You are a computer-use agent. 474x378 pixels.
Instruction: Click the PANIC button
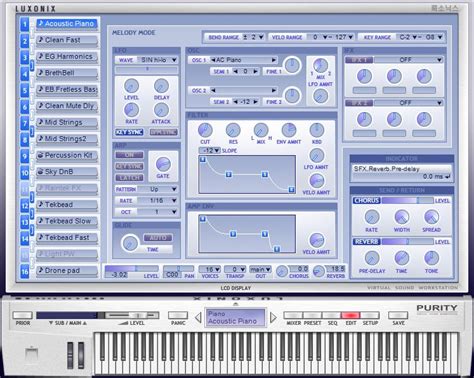[x=178, y=315]
